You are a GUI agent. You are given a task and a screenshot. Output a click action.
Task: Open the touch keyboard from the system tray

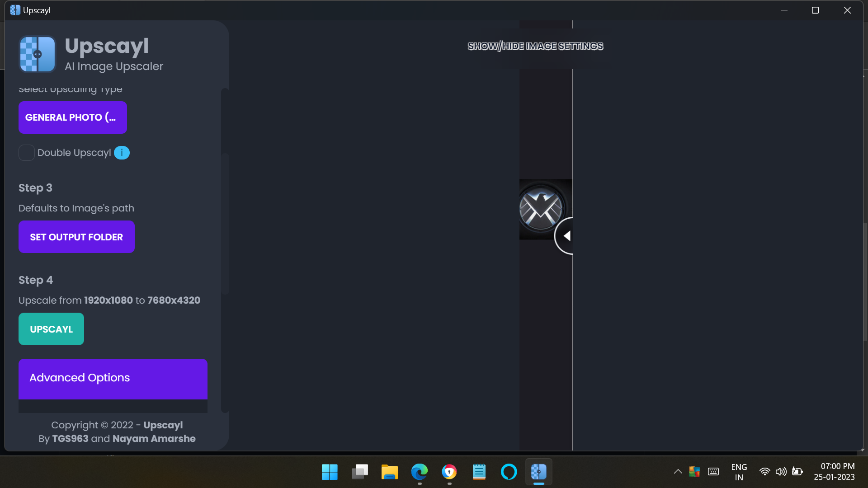(x=713, y=471)
